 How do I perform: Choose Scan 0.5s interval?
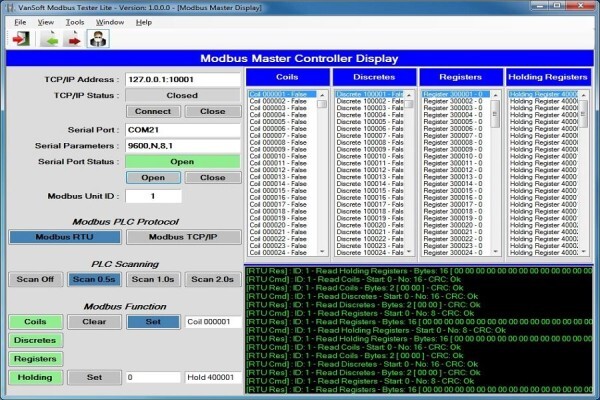(94, 279)
